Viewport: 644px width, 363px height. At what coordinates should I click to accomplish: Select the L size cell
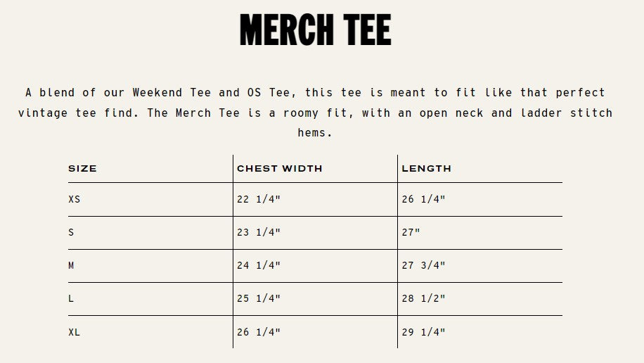tap(71, 298)
